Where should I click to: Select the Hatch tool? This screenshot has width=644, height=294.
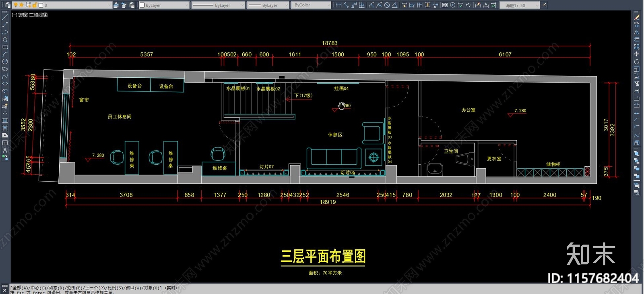pyautogui.click(x=5, y=121)
